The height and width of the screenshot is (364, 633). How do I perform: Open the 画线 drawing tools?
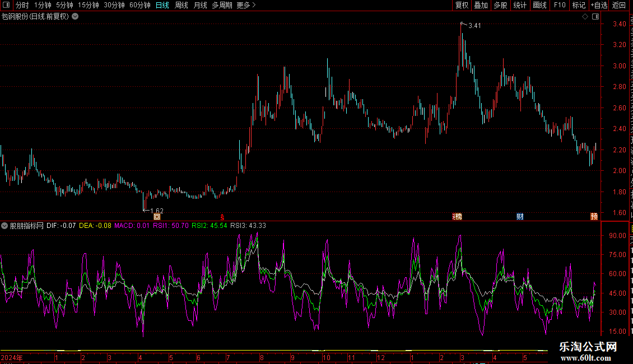[x=540, y=5]
